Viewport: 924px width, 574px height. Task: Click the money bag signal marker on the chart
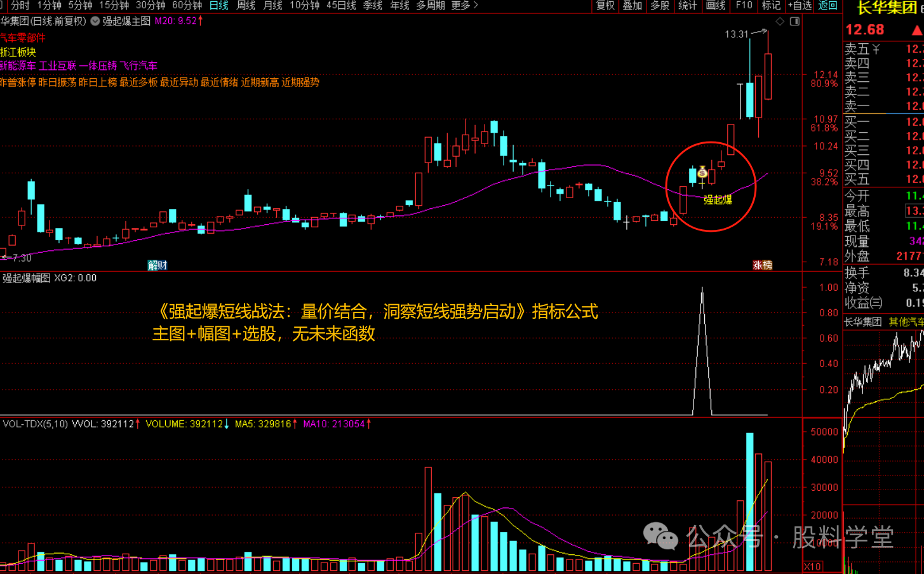pyautogui.click(x=702, y=172)
